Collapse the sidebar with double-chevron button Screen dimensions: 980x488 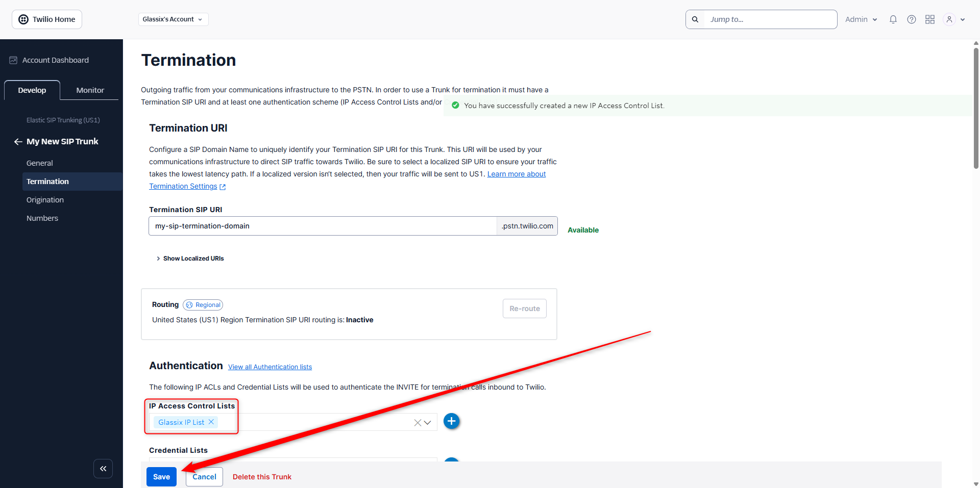[103, 469]
